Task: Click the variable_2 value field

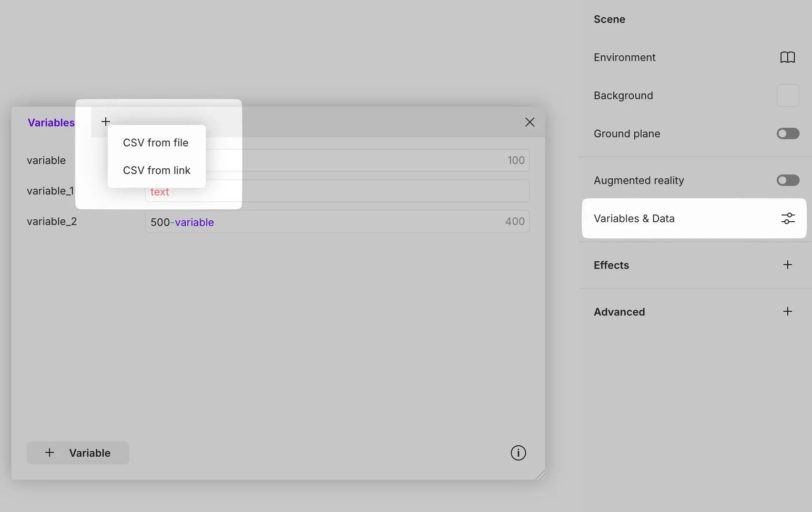Action: (x=337, y=222)
